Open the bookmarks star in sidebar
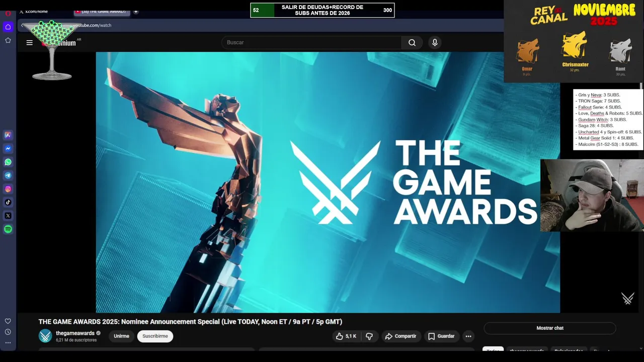644x362 pixels. (x=8, y=40)
